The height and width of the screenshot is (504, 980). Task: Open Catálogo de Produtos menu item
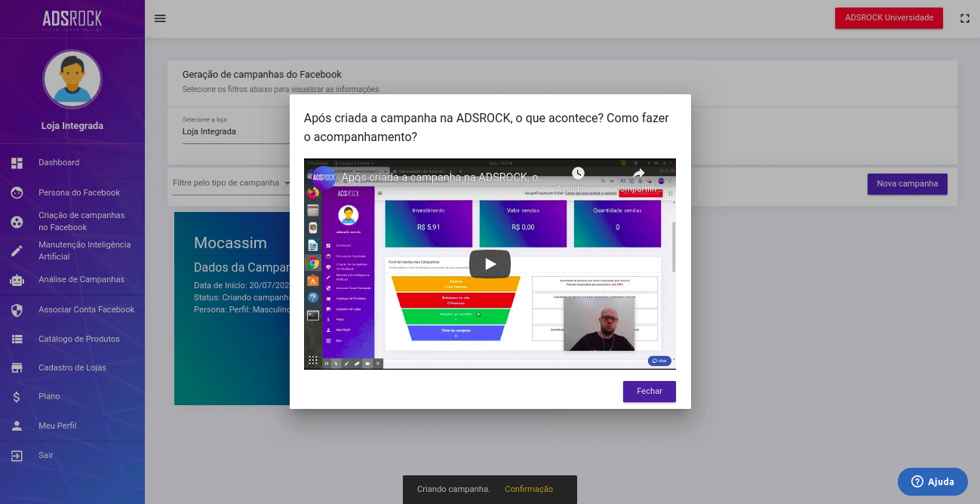78,340
